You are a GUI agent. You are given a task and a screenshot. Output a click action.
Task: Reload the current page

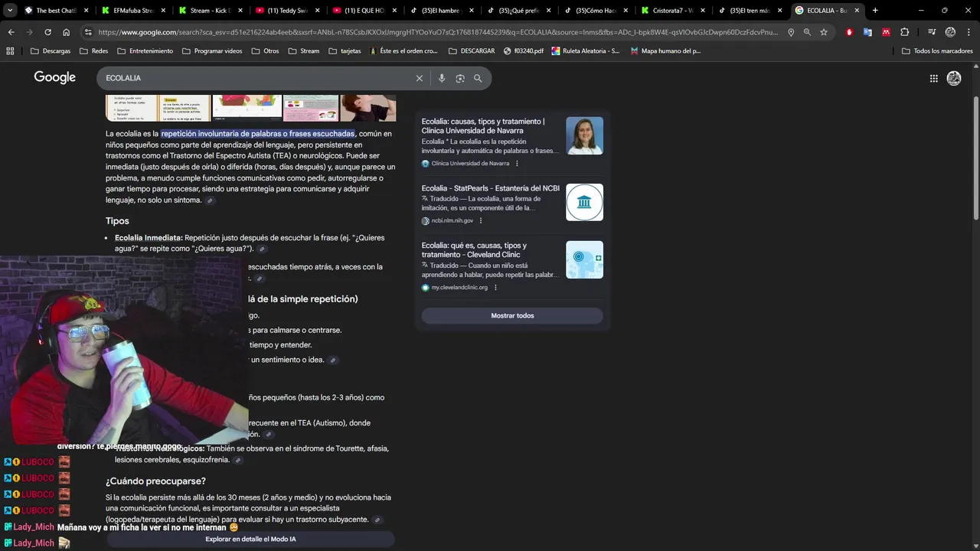pos(47,32)
